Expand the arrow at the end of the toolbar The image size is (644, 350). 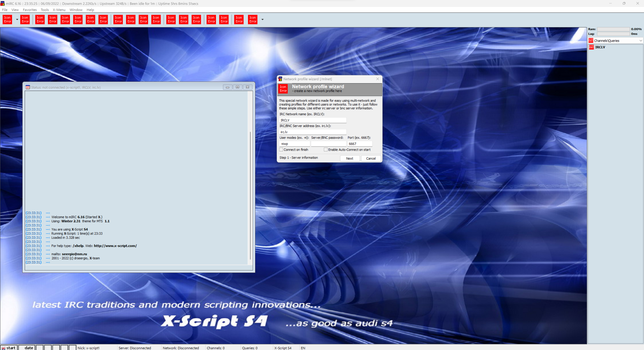click(x=262, y=19)
